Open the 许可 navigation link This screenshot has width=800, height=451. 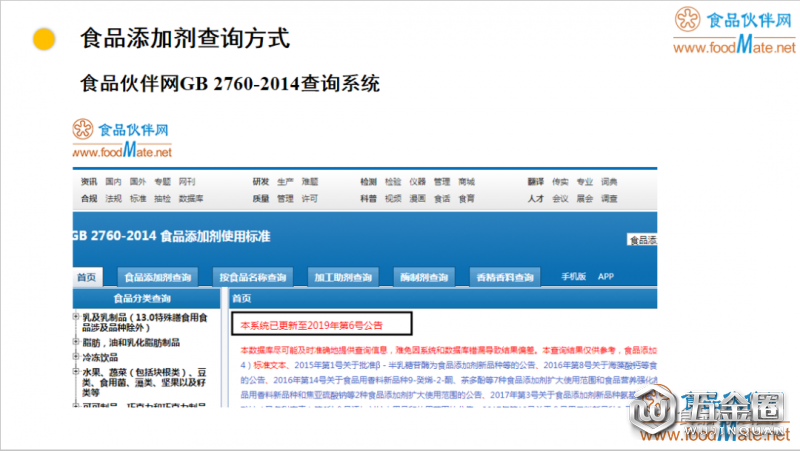coord(310,198)
